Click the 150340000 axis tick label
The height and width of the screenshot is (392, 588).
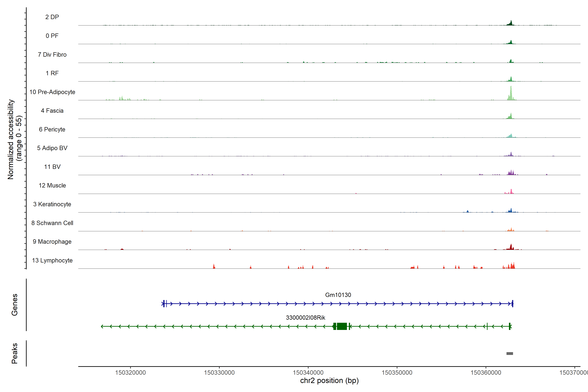(x=308, y=373)
